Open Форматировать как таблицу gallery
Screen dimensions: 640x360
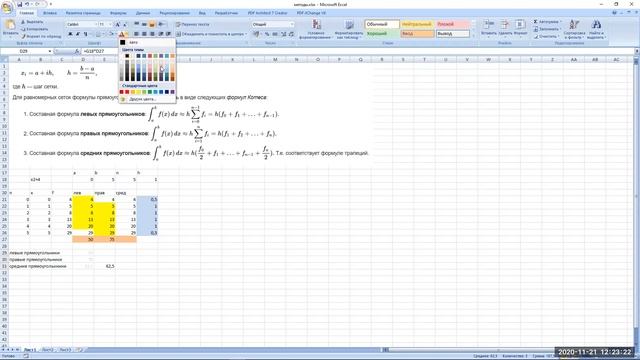pos(349,29)
